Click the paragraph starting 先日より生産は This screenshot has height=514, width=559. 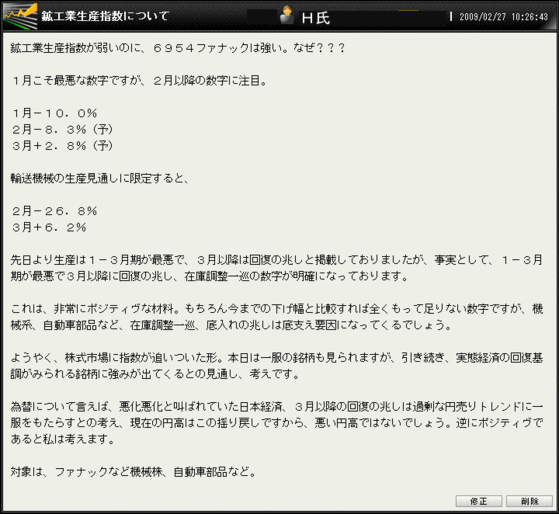pos(277,268)
